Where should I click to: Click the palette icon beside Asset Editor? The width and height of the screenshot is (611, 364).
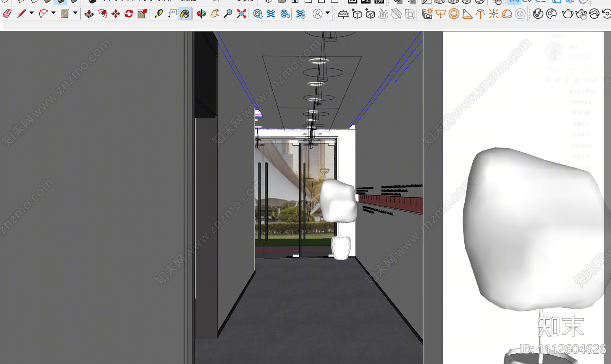[551, 14]
